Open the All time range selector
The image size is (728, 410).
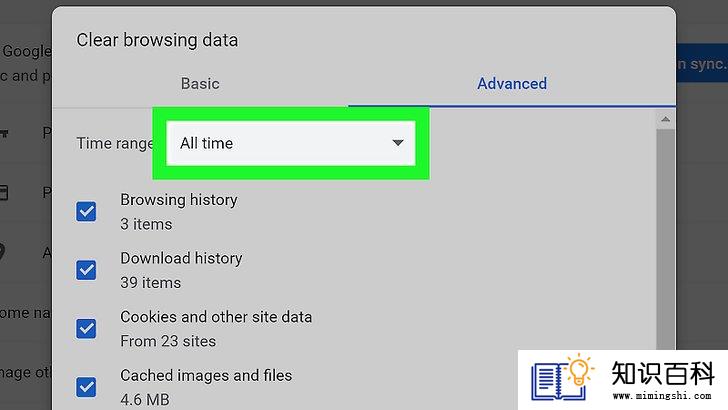291,143
